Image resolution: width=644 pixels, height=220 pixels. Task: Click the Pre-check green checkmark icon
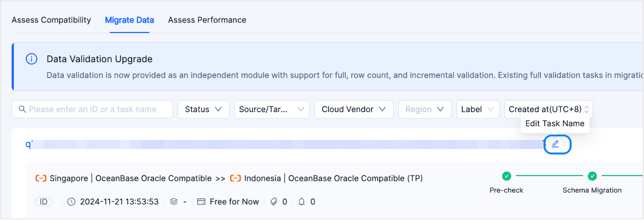pos(507,176)
